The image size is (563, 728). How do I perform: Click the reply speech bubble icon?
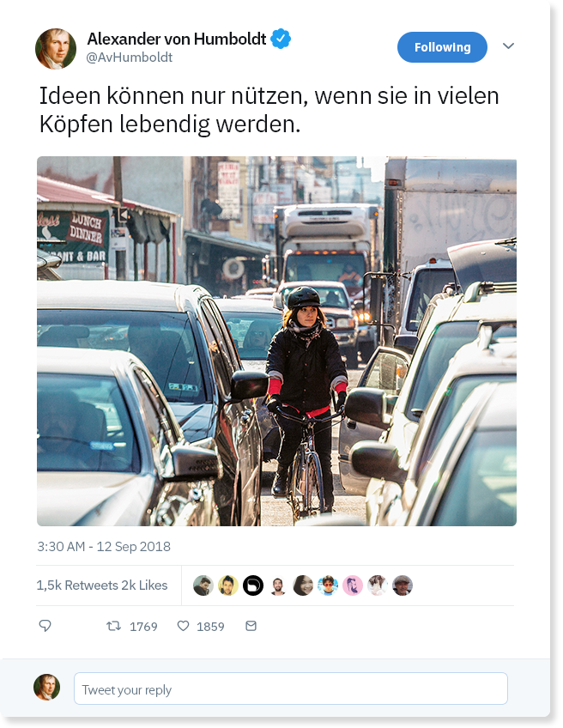click(x=45, y=626)
